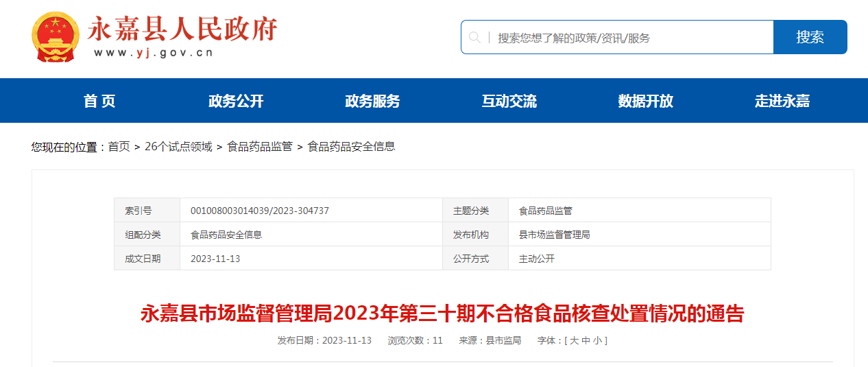Click the 浏览次数：11 view count
The image size is (868, 367).
[x=415, y=340]
